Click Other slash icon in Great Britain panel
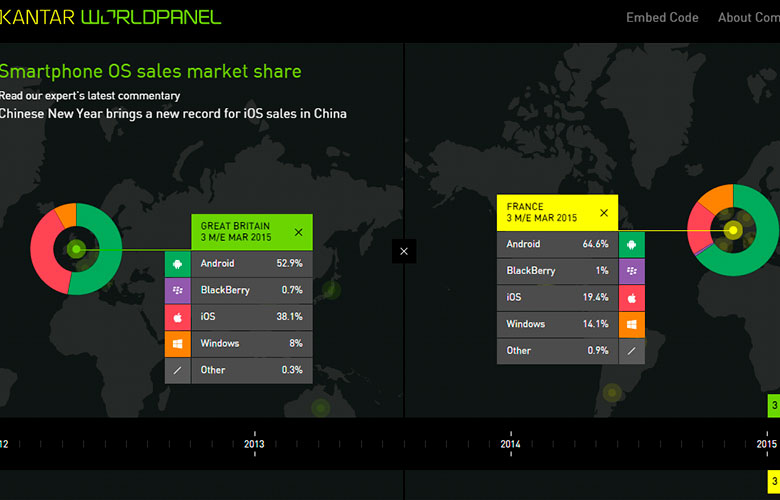This screenshot has height=500, width=780. click(x=178, y=370)
